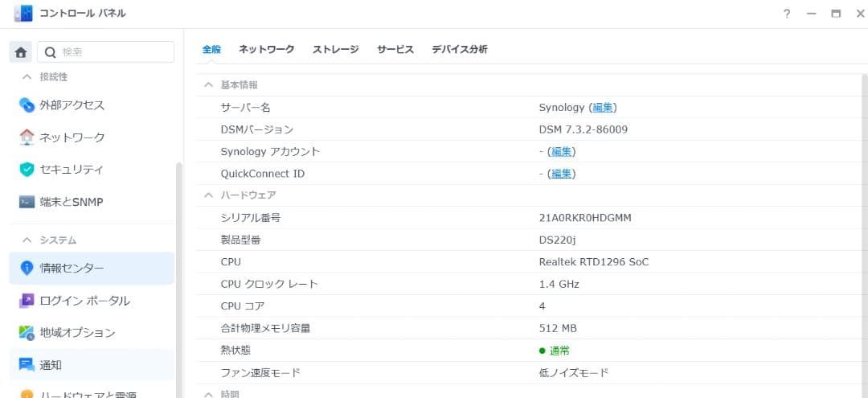Minimize the Control Panel window
Image resolution: width=868 pixels, height=398 pixels.
point(812,14)
